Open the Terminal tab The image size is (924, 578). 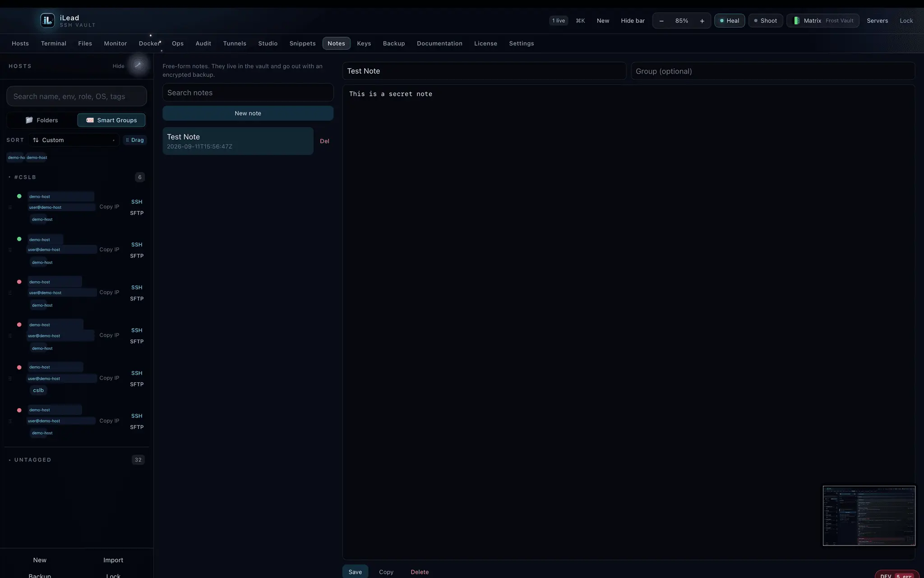tap(54, 43)
